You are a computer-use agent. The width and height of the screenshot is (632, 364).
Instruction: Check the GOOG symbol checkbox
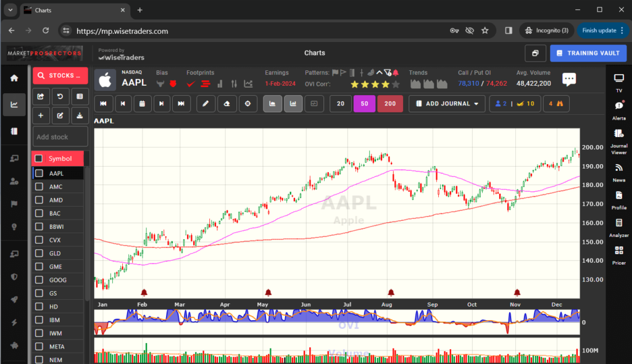point(39,279)
